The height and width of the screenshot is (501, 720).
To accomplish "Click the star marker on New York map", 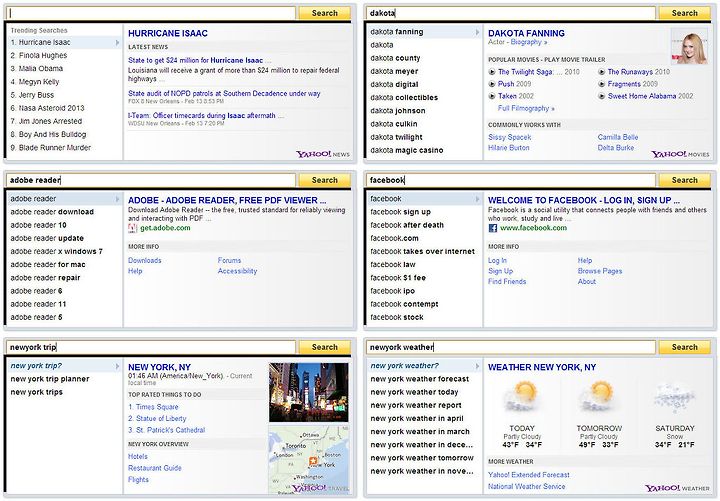I will click(313, 461).
